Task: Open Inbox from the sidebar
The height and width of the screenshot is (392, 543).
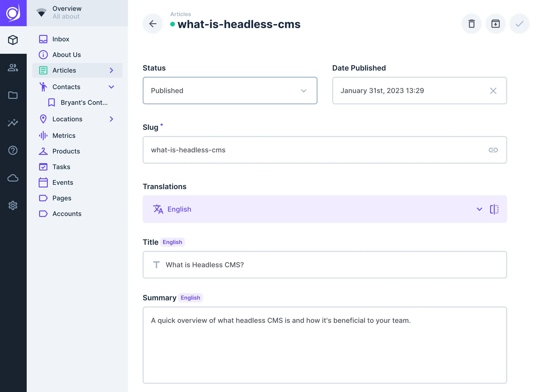Action: click(61, 39)
